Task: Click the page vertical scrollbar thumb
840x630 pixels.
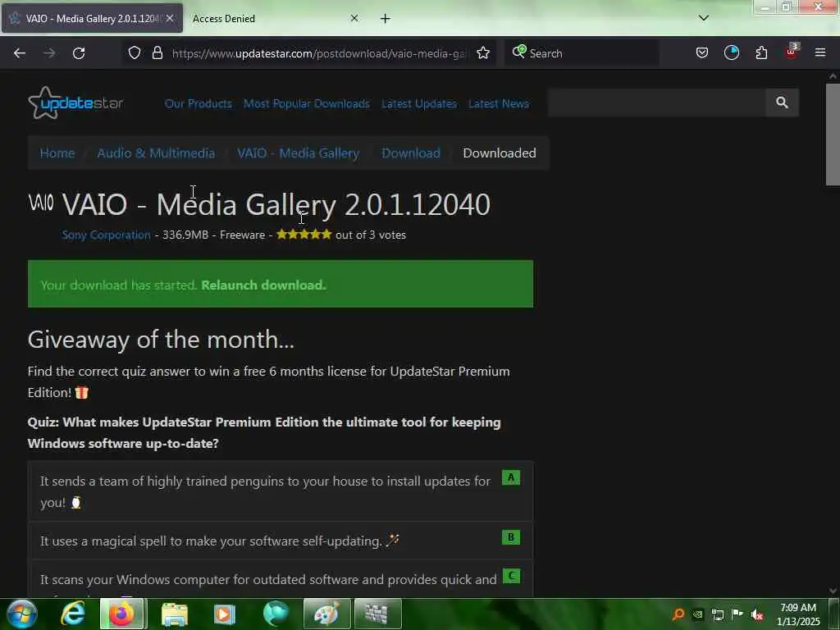Action: (833, 134)
